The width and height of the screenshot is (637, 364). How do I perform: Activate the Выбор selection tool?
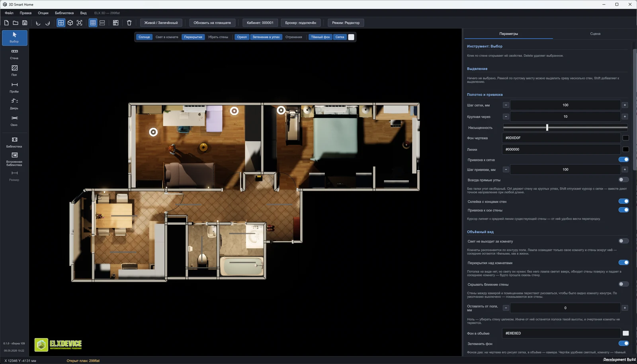15,37
